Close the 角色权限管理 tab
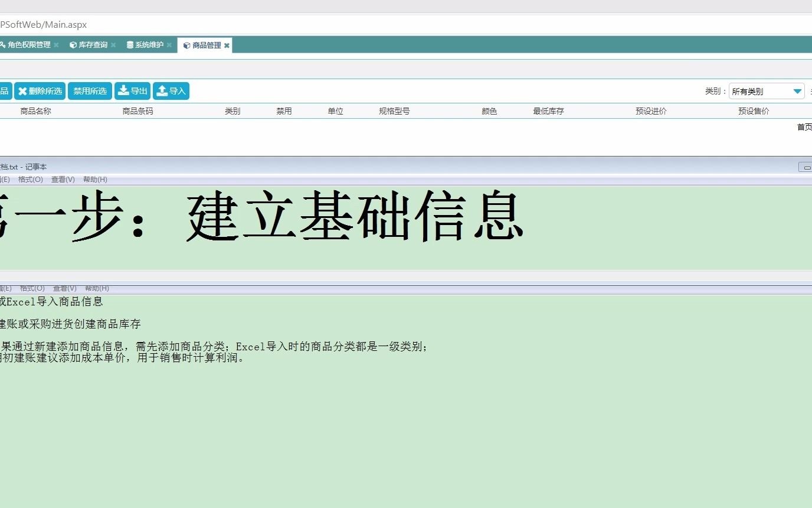Image resolution: width=812 pixels, height=508 pixels. coord(56,45)
